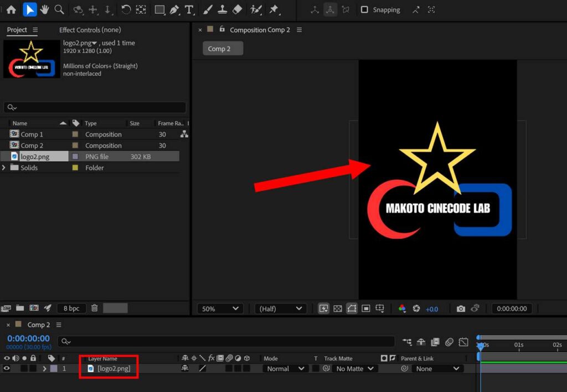This screenshot has height=392, width=567.
Task: Sort project items by Type column
Action: [x=91, y=123]
